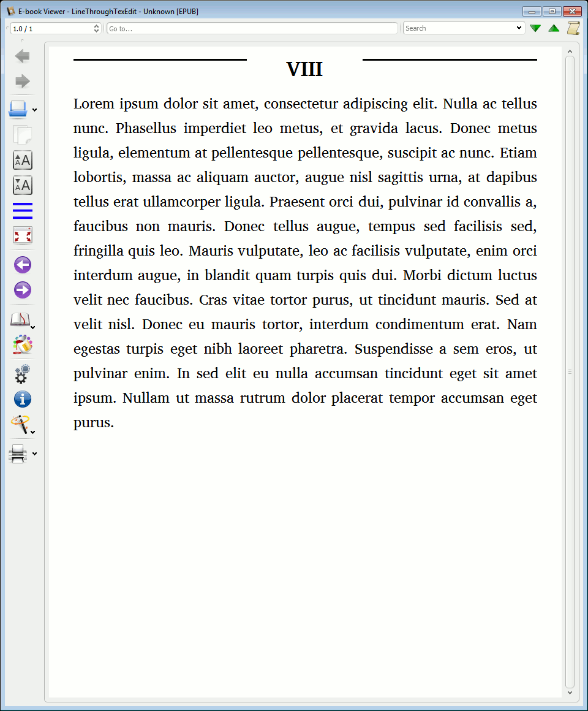Expand the magic wand dropdown arrow

click(x=32, y=433)
